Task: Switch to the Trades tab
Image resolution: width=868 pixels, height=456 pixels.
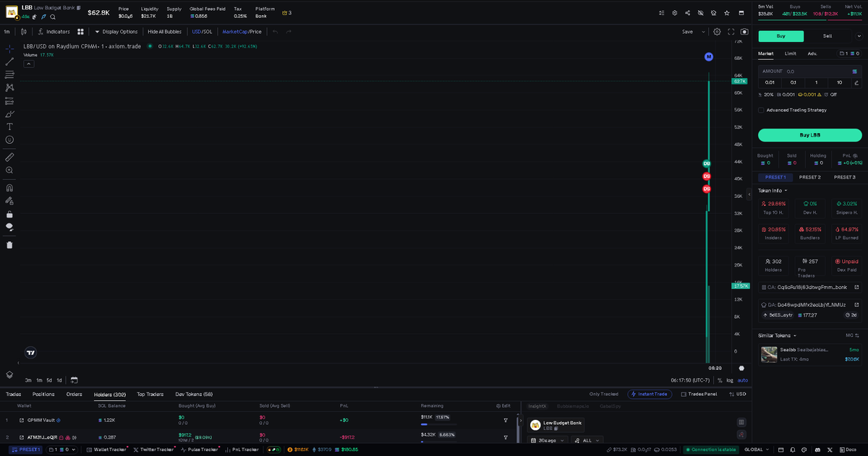Action: click(13, 395)
